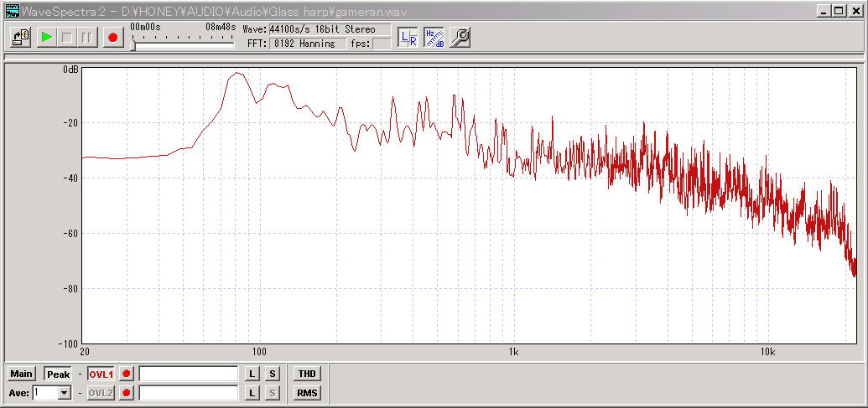
Task: Click the stop playback button
Action: coord(68,37)
